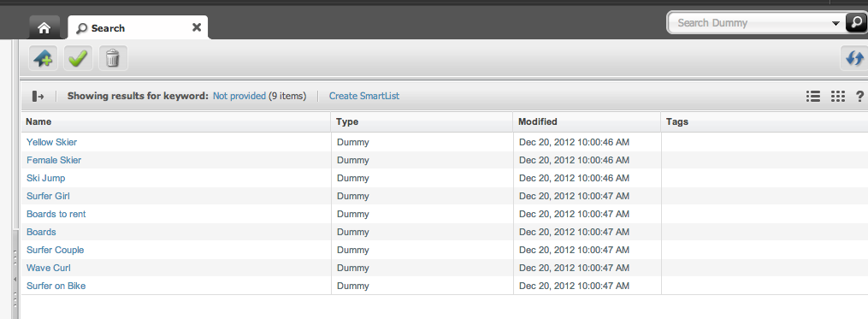Viewport: 868px width, 319px height.
Task: Select the modified date of Female Skier
Action: pos(574,160)
